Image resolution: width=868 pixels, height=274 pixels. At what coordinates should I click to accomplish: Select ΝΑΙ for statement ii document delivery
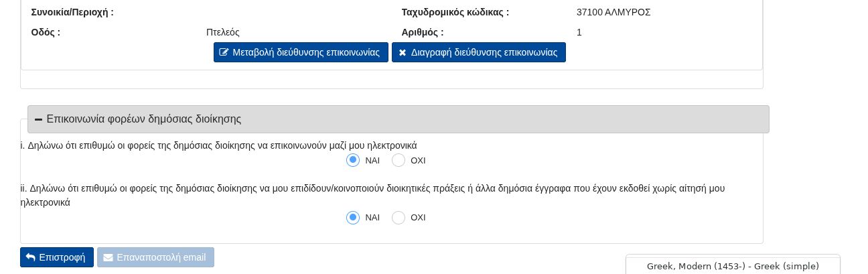click(x=353, y=217)
